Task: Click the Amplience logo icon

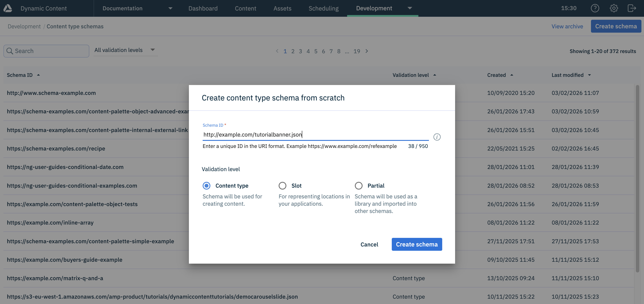Action: 8,8
